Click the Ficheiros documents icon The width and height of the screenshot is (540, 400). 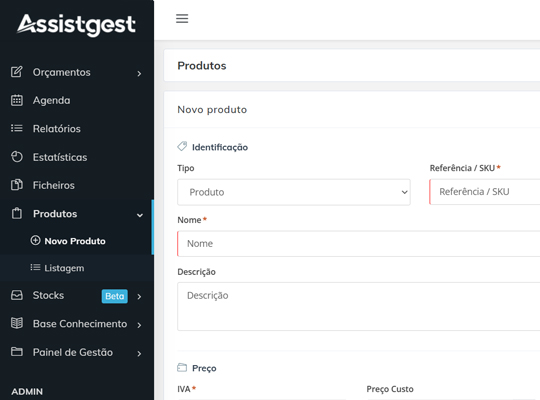click(x=17, y=185)
